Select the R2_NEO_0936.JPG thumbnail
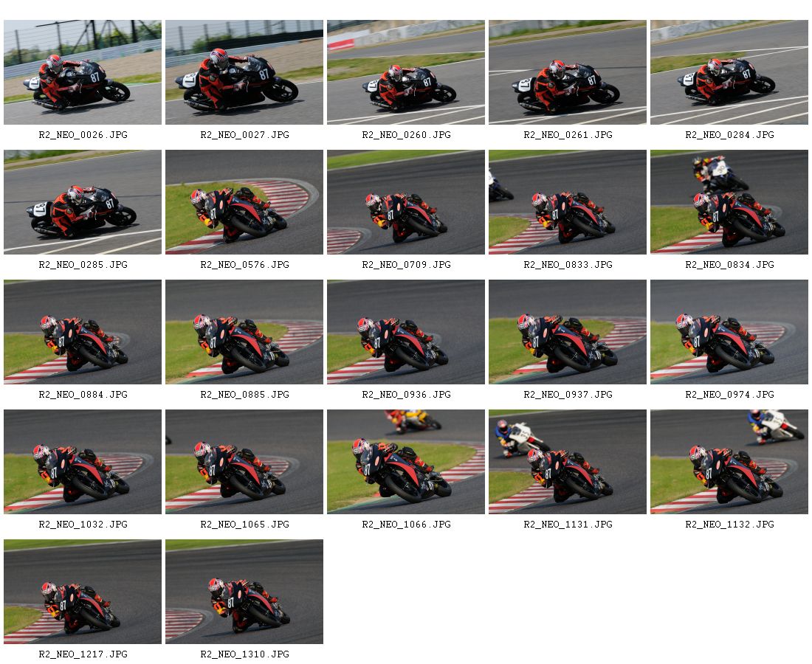 pos(405,332)
